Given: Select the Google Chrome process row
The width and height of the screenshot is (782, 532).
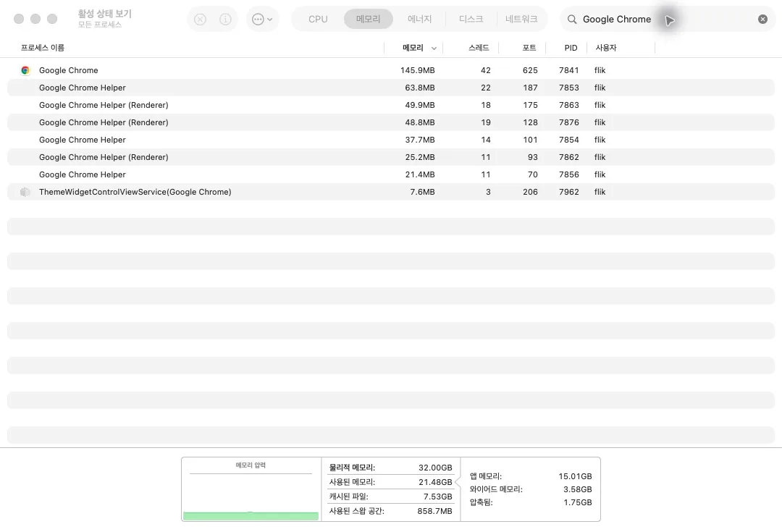Looking at the screenshot, I should coord(391,70).
